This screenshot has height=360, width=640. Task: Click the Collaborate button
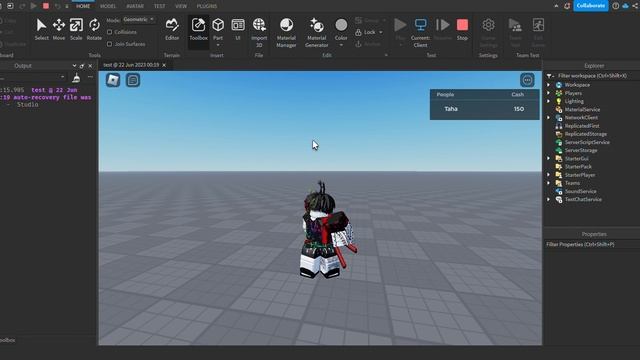590,6
